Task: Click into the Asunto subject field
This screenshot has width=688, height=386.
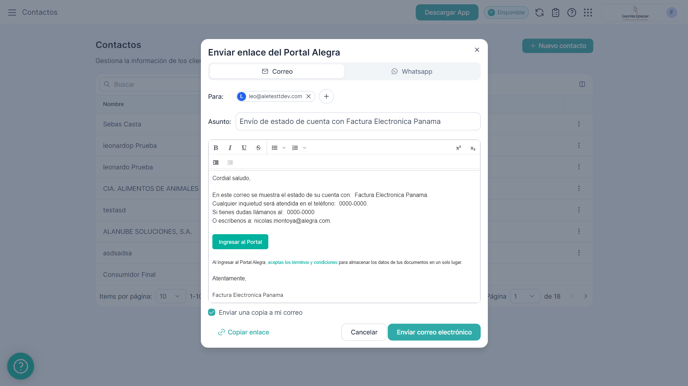Action: (358, 122)
